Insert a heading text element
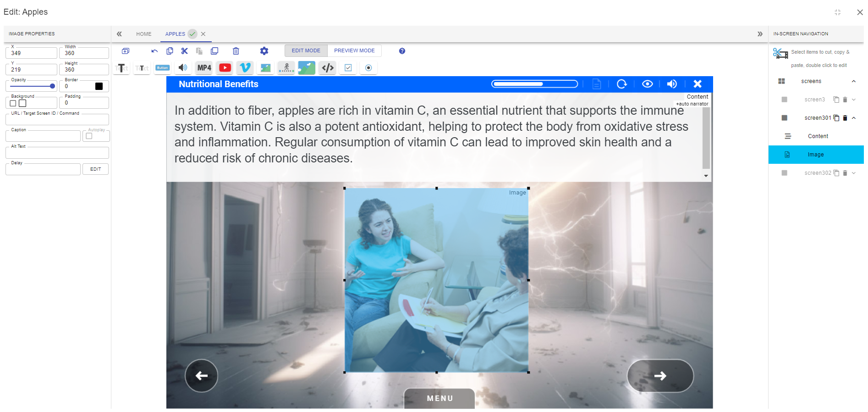Screen dimensions: 868x412 click(x=121, y=68)
